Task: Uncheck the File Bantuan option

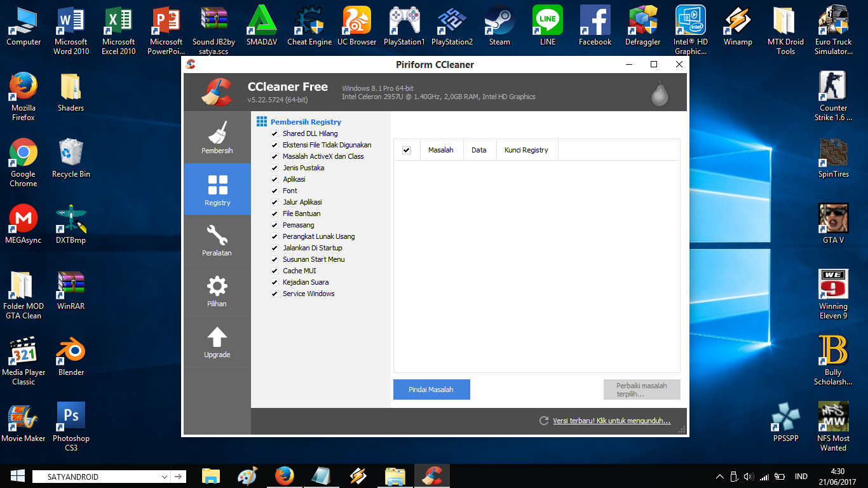Action: 275,213
